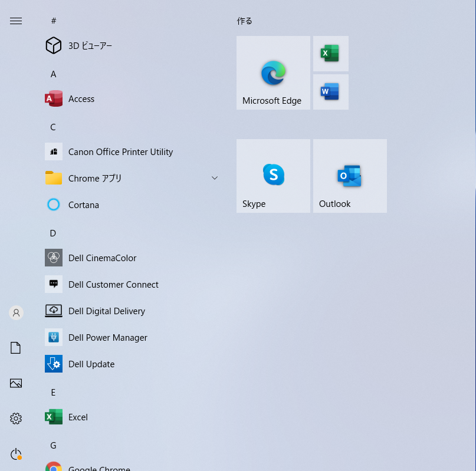Launch Dell Update
The image size is (476, 471).
point(91,364)
